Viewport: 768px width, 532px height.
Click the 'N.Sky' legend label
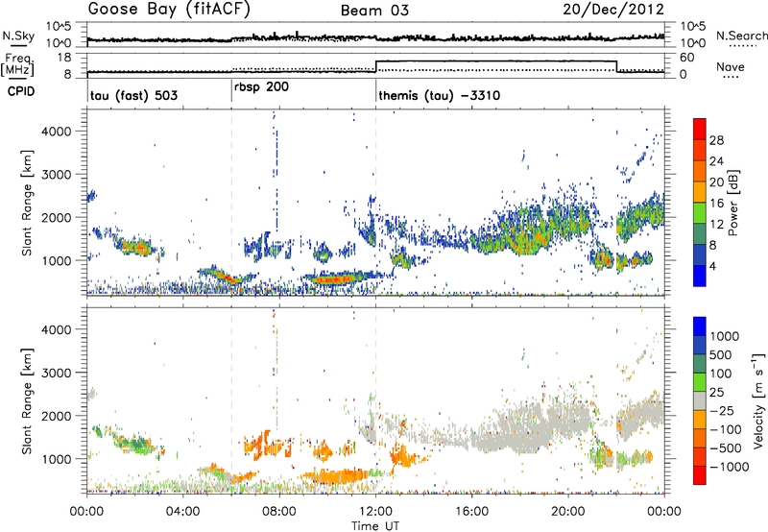pyautogui.click(x=18, y=36)
